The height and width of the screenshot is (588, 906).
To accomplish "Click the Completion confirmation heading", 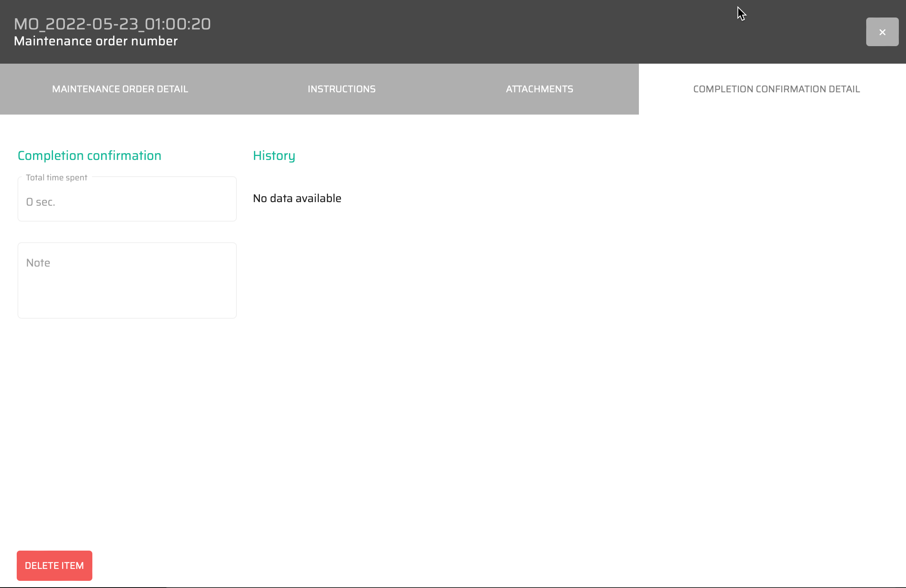I will click(90, 156).
